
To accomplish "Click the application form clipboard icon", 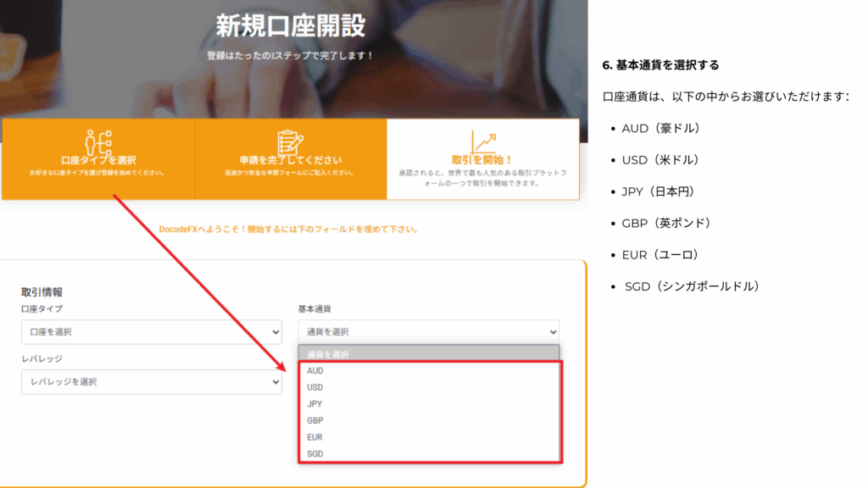I will pyautogui.click(x=290, y=141).
